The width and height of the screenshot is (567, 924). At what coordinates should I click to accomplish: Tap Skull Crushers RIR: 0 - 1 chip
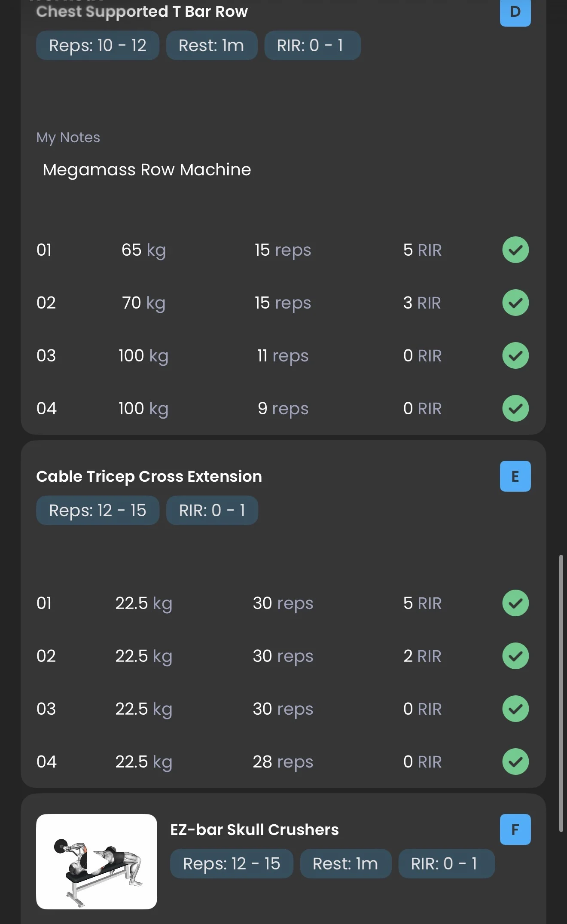click(x=447, y=863)
